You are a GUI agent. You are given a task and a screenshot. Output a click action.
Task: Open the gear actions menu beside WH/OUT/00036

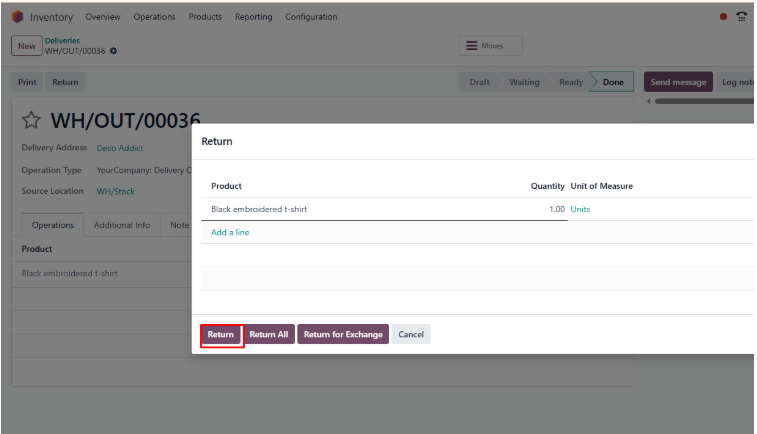pos(113,51)
